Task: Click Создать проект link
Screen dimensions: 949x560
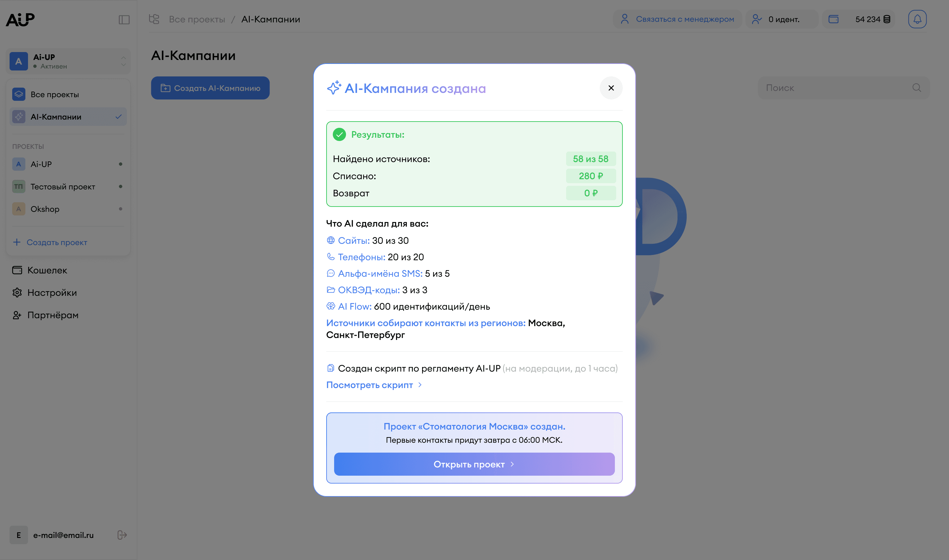Action: pyautogui.click(x=50, y=242)
